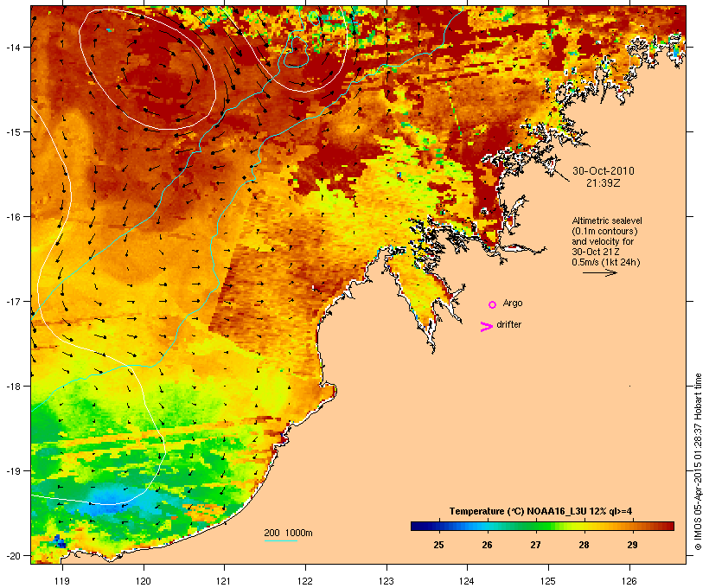The width and height of the screenshot is (709, 588).
Task: Click the magenta drifter arrow legend symbol
Action: (487, 327)
